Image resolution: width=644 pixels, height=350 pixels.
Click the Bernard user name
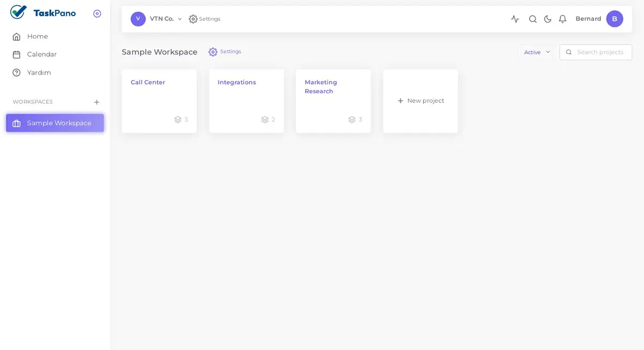588,19
